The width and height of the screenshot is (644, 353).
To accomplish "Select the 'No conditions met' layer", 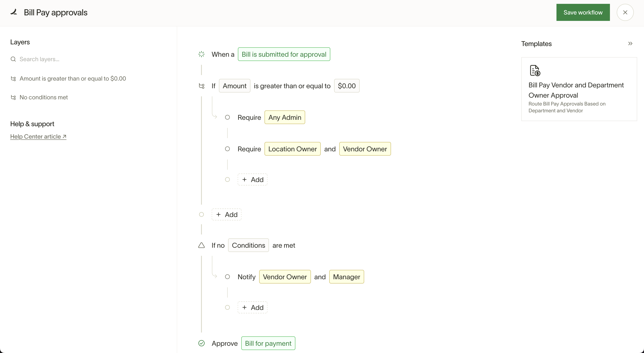I will (x=43, y=97).
